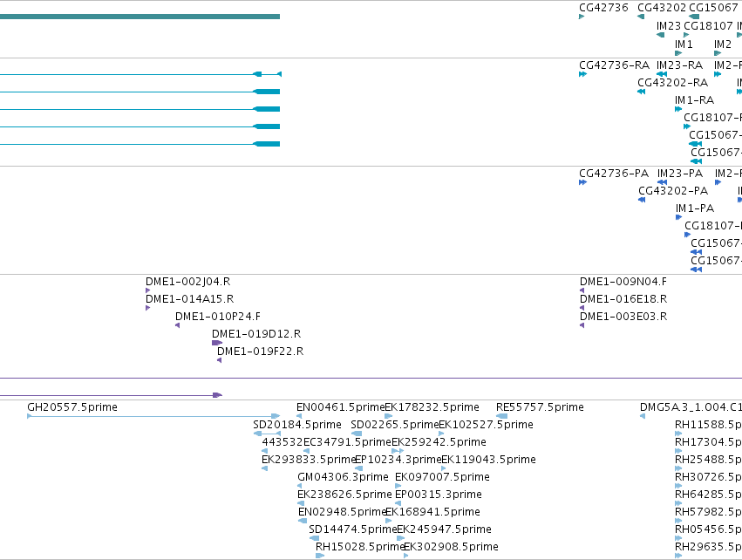
Task: Click EST label EN00461.5prime
Action: (340, 407)
